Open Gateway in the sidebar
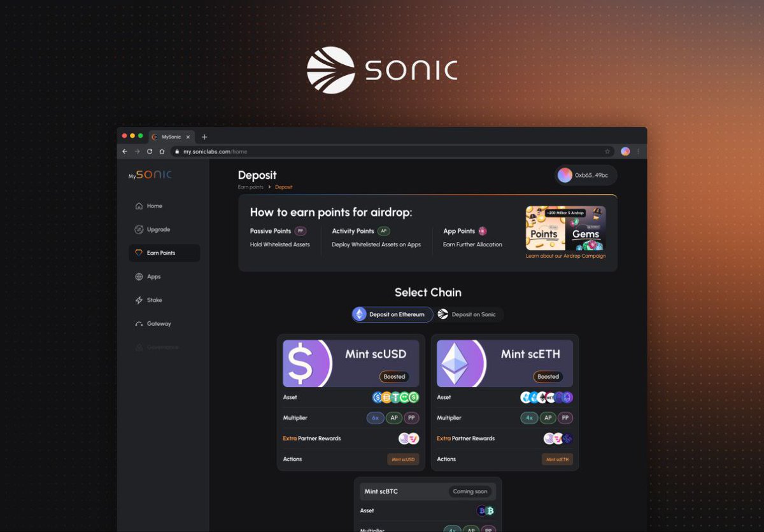Image resolution: width=764 pixels, height=532 pixels. coord(153,324)
